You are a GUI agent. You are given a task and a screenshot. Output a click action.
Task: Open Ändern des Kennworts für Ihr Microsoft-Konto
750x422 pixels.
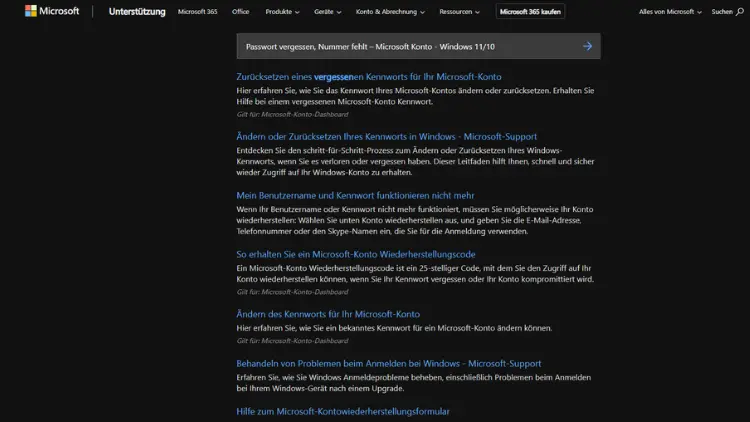pyautogui.click(x=328, y=314)
